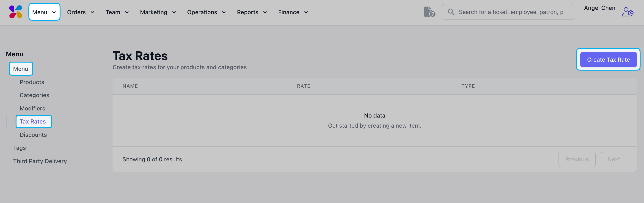Expand the Operations menu

click(x=206, y=12)
